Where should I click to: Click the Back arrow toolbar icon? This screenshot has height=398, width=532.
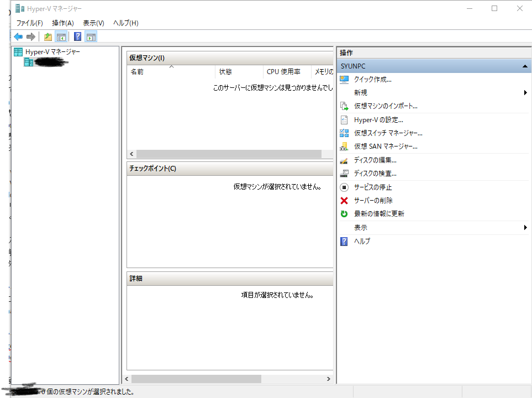(18, 36)
